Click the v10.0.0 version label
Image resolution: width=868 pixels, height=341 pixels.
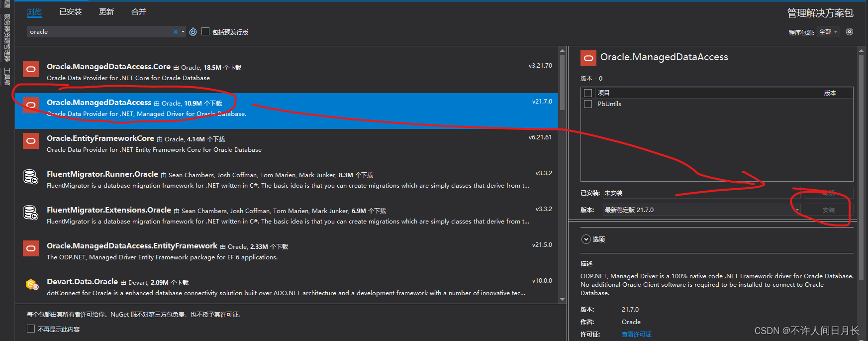click(542, 281)
